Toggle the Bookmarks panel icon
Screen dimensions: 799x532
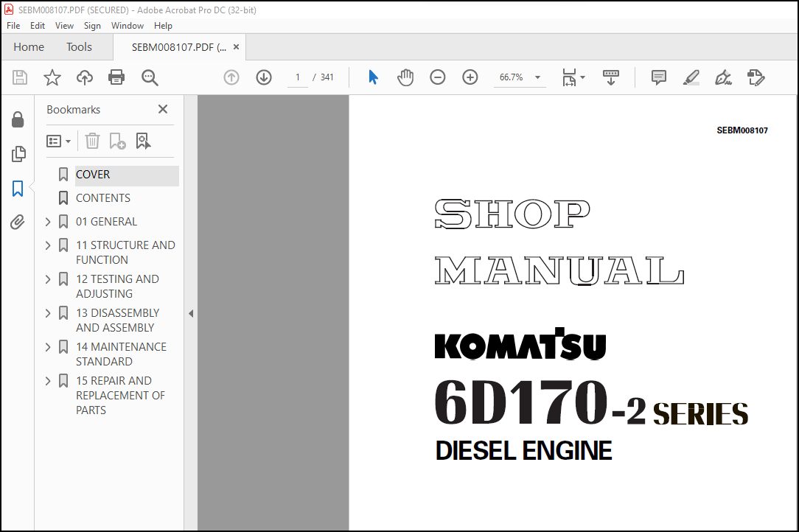pos(18,189)
